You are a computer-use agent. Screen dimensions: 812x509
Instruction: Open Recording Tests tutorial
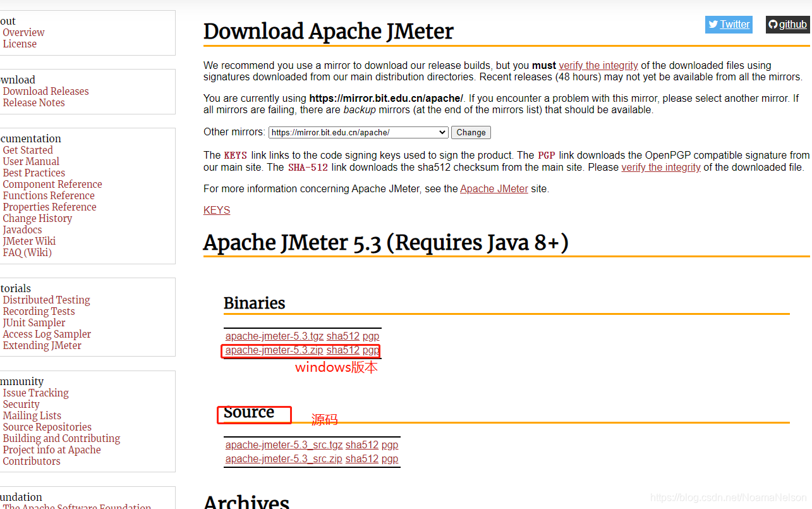[x=39, y=311]
